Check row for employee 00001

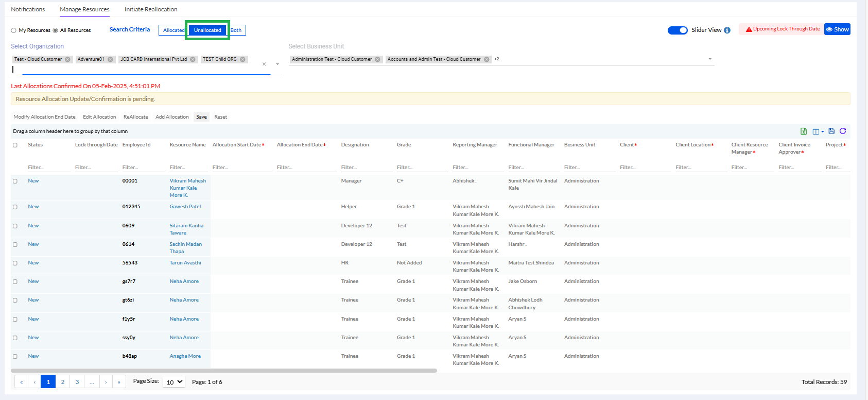(x=15, y=181)
